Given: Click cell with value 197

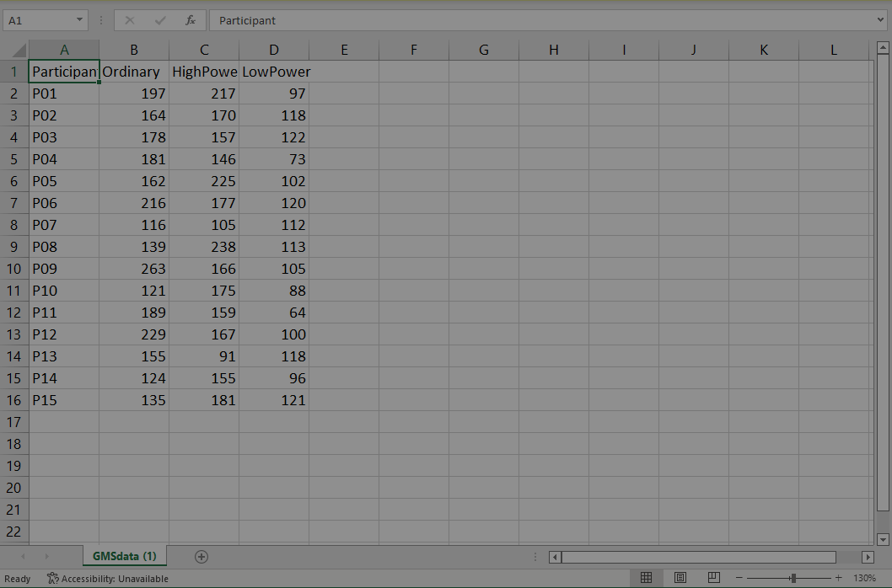Looking at the screenshot, I should (x=134, y=94).
